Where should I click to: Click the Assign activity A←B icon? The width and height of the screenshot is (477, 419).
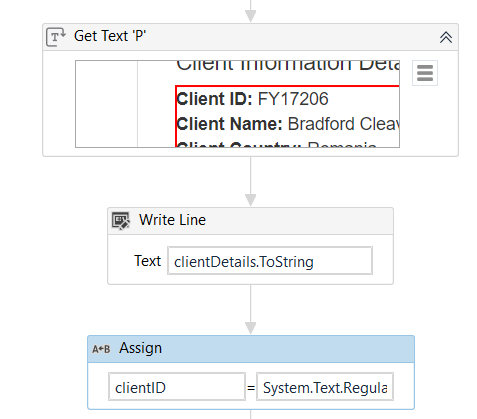[101, 349]
